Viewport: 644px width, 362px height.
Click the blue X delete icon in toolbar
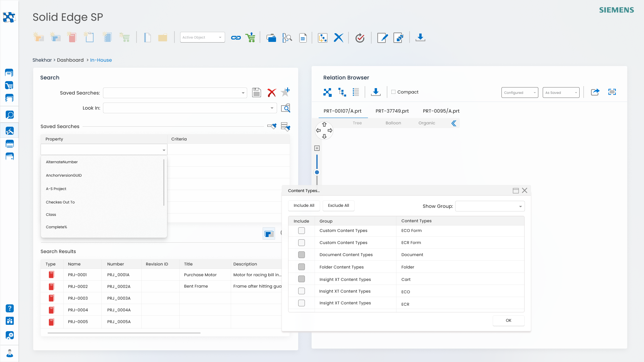(338, 38)
